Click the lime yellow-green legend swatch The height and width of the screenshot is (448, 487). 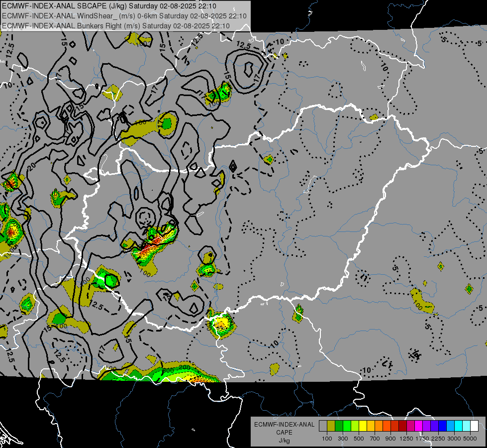tap(355, 426)
